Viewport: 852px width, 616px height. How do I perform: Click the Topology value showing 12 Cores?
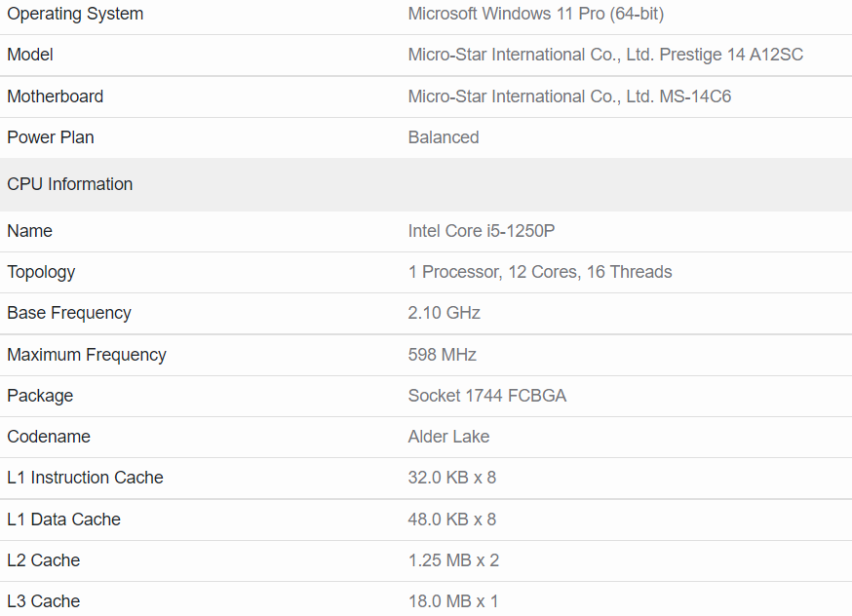coord(540,272)
